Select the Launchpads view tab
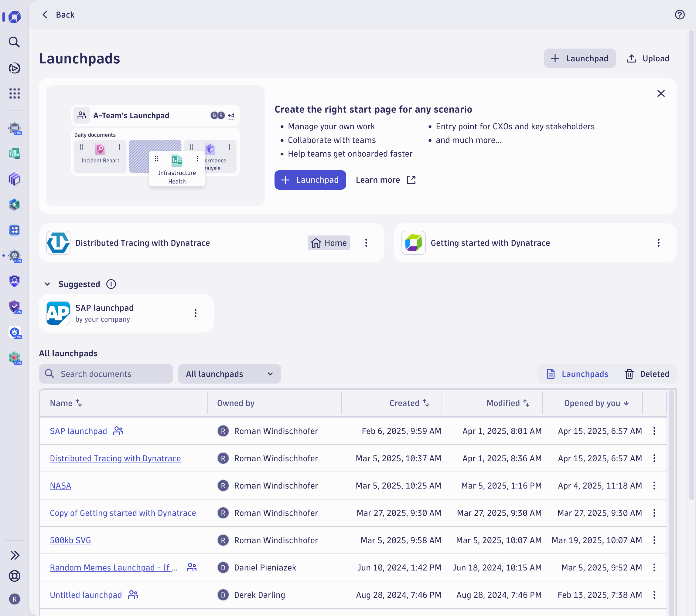 coord(577,374)
